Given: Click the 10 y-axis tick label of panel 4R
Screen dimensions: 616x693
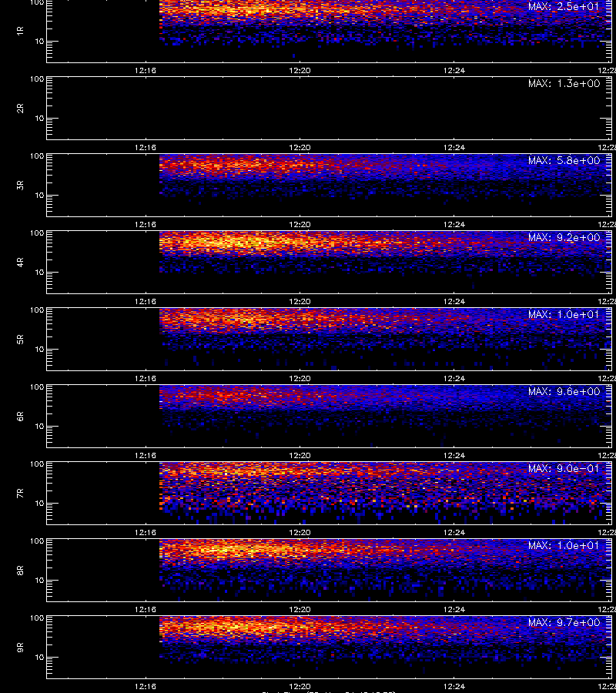Looking at the screenshot, I should [39, 273].
